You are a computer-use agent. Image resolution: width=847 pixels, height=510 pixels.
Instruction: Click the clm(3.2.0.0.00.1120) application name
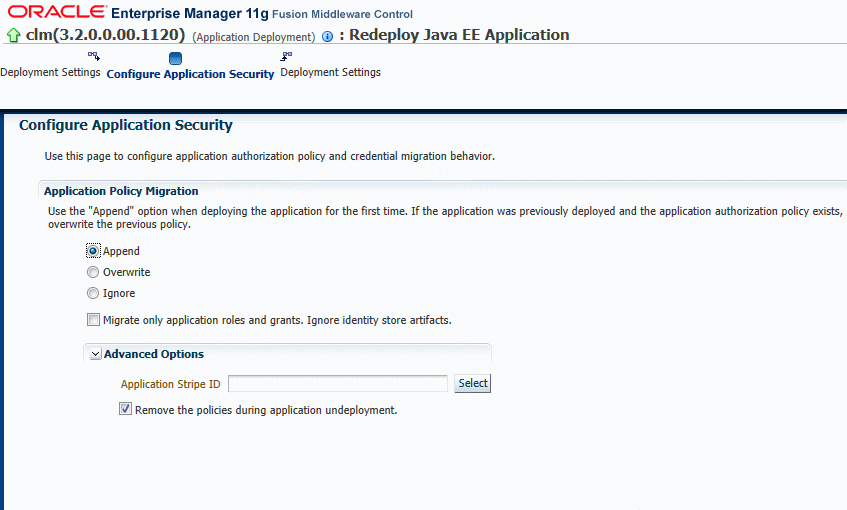(105, 35)
